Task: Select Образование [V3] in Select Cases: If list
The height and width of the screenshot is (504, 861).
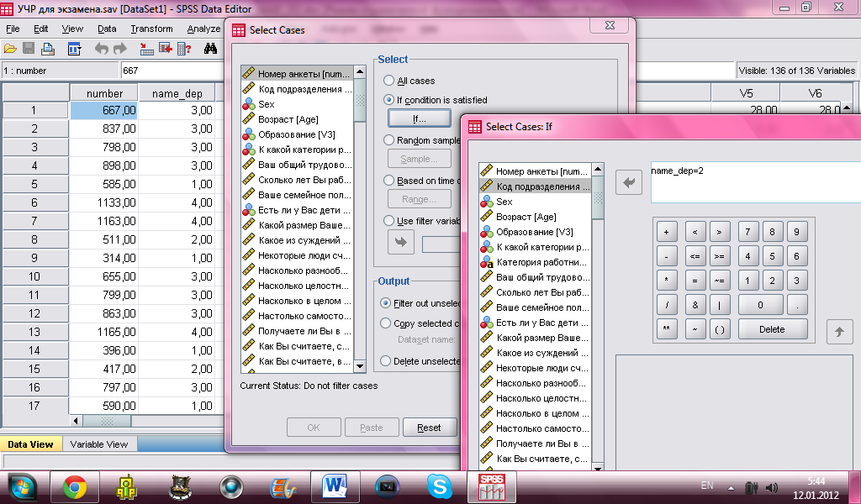Action: [x=535, y=232]
